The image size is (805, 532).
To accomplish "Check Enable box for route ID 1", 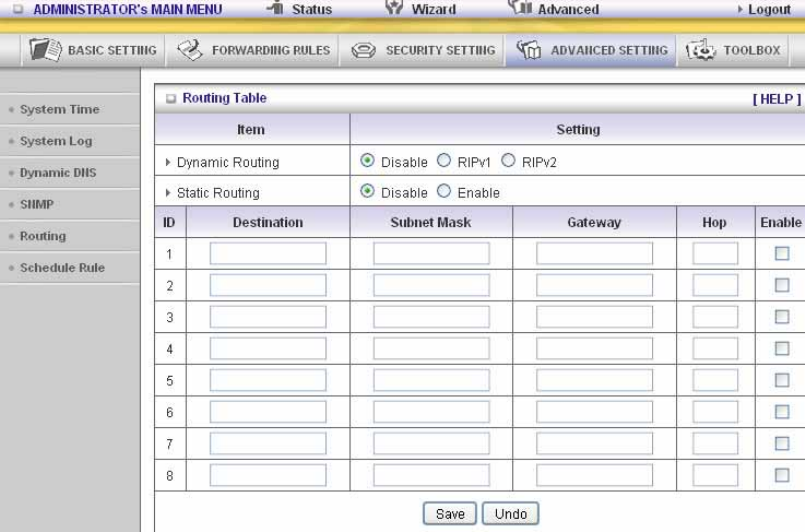I will tap(782, 253).
